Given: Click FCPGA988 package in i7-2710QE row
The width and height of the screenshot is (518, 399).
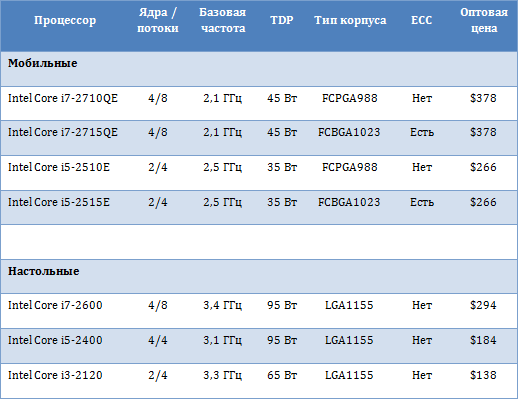Looking at the screenshot, I should pos(350,98).
